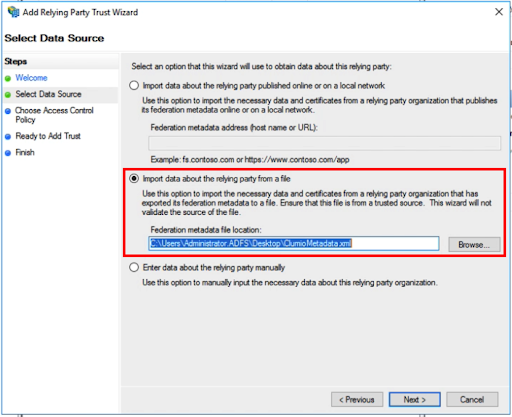Image resolution: width=512 pixels, height=417 pixels.
Task: Click blue bullet beside Ready to Add Trust
Action: pyautogui.click(x=8, y=137)
